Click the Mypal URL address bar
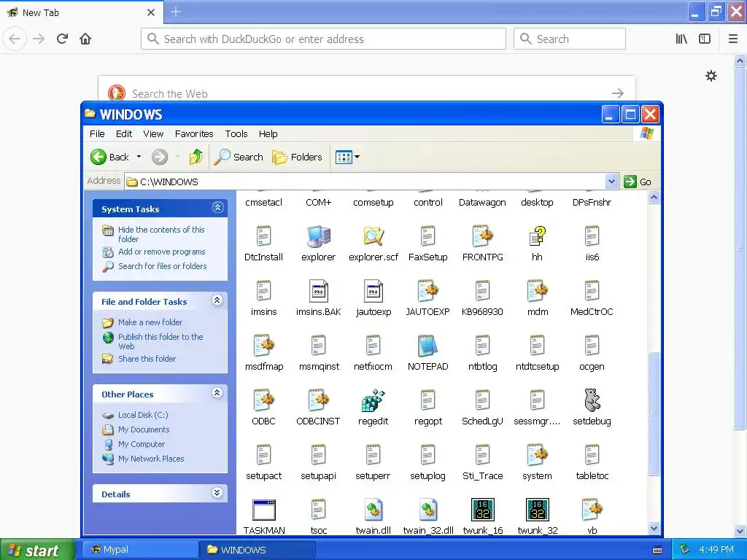Viewport: 747px width, 560px height. click(323, 39)
